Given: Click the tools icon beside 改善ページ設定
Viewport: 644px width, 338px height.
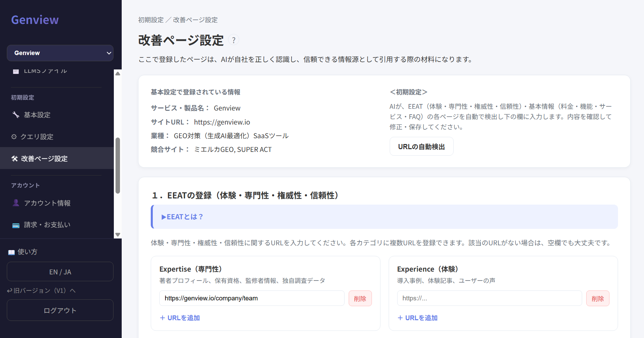Looking at the screenshot, I should tap(15, 158).
